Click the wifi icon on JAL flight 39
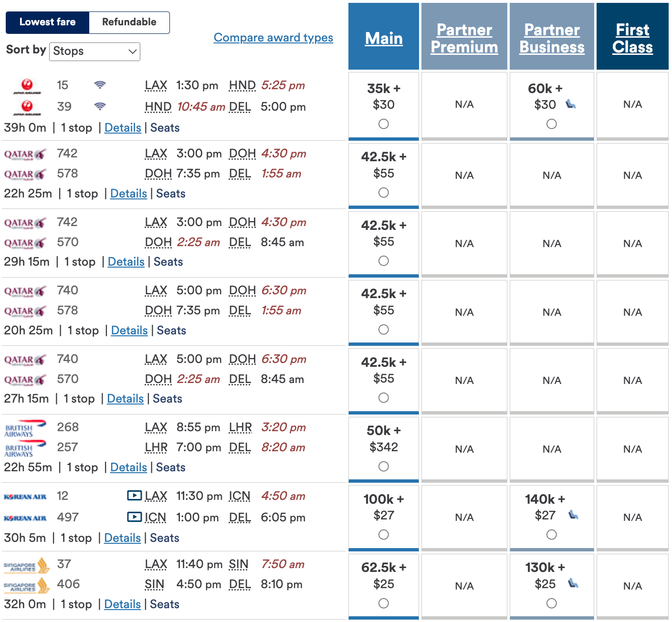 (x=100, y=105)
